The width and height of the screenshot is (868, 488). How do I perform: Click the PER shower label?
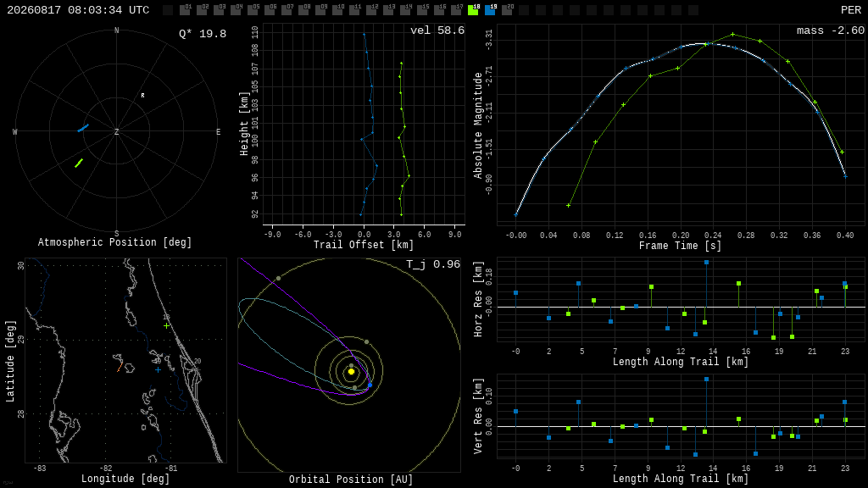851,10
